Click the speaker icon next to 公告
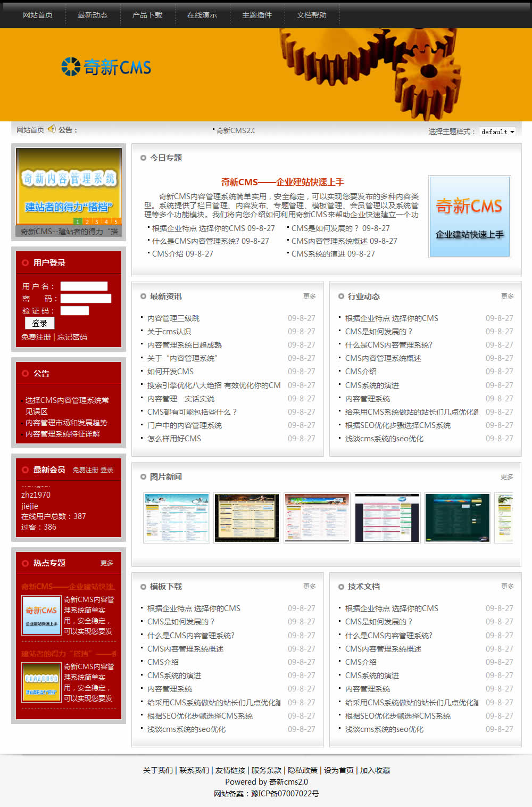Screen dimensions: 532x807 click(52, 129)
